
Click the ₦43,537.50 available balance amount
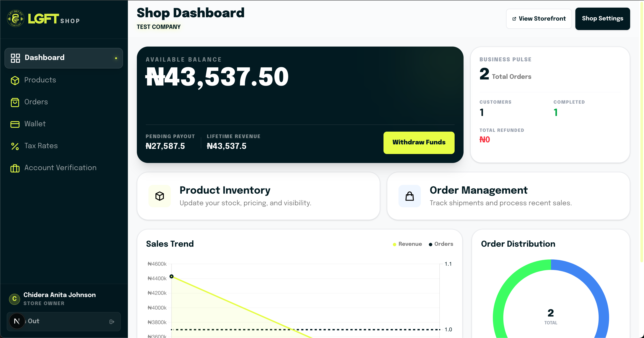click(x=217, y=77)
